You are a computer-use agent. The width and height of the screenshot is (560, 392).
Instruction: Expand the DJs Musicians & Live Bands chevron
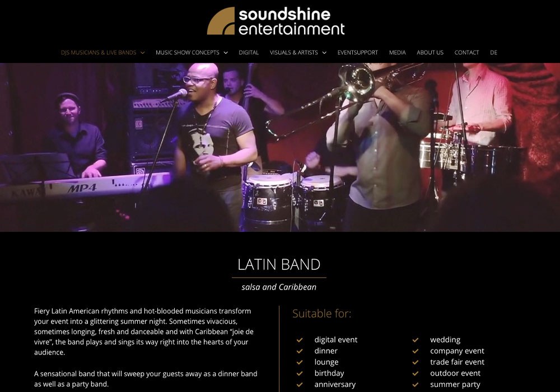pos(142,53)
